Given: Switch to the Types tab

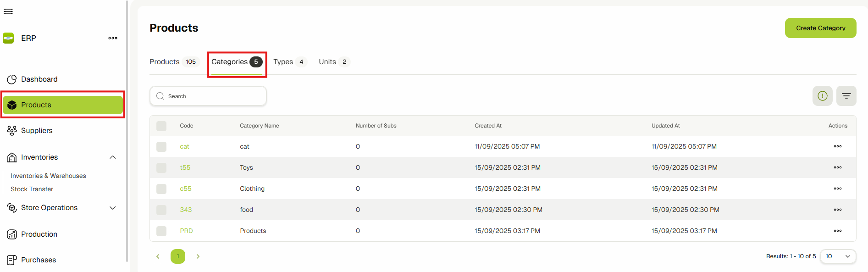Looking at the screenshot, I should pyautogui.click(x=289, y=62).
